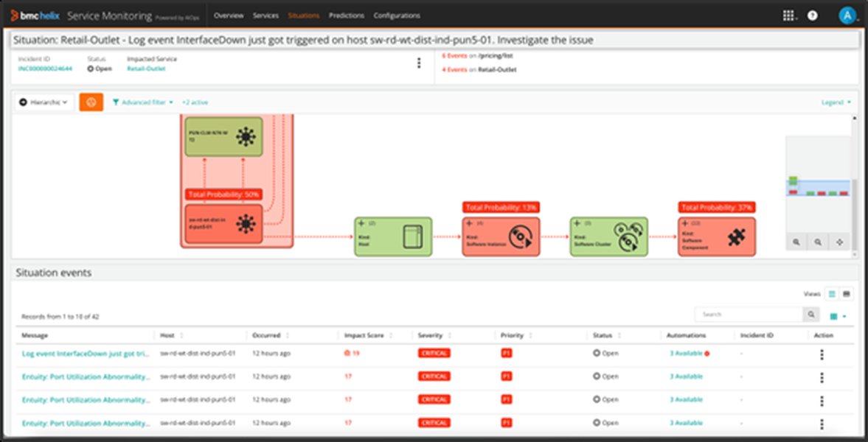
Task: Sort the table by Severity column
Action: [450, 336]
